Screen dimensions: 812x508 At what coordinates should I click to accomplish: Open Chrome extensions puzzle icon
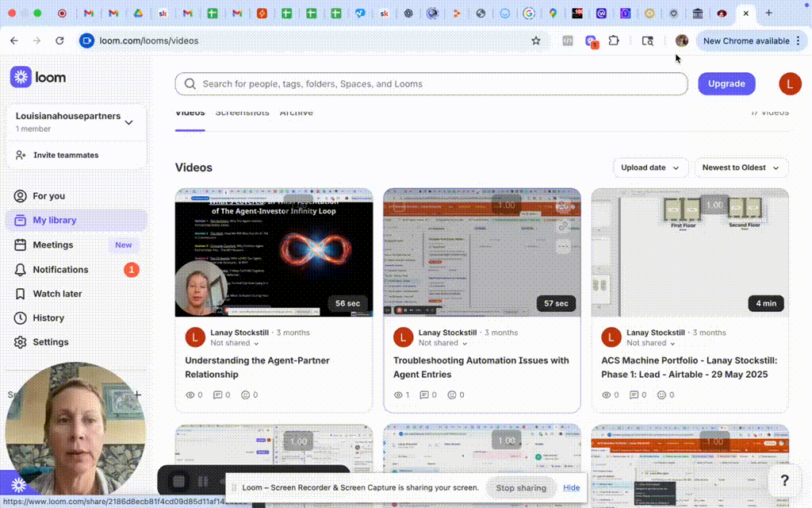614,40
